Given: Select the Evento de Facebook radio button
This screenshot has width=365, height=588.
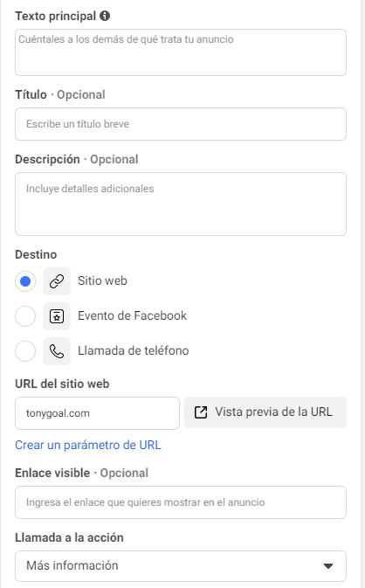Looking at the screenshot, I should pyautogui.click(x=25, y=316).
